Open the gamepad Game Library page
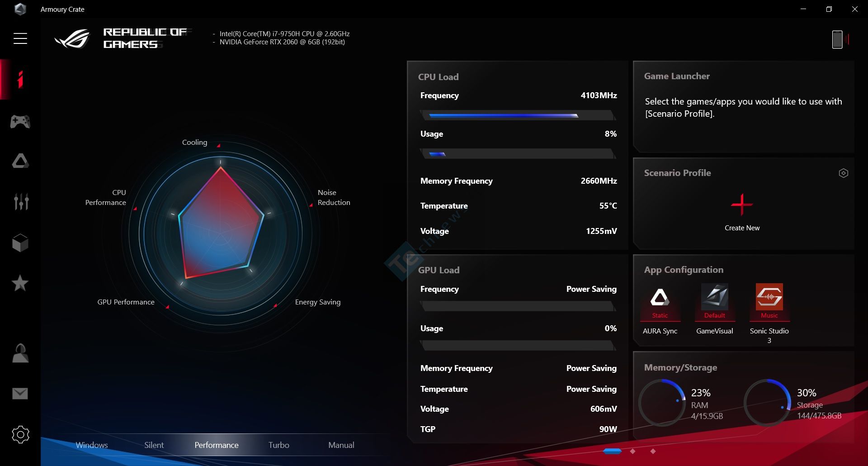868x466 pixels. pyautogui.click(x=20, y=121)
